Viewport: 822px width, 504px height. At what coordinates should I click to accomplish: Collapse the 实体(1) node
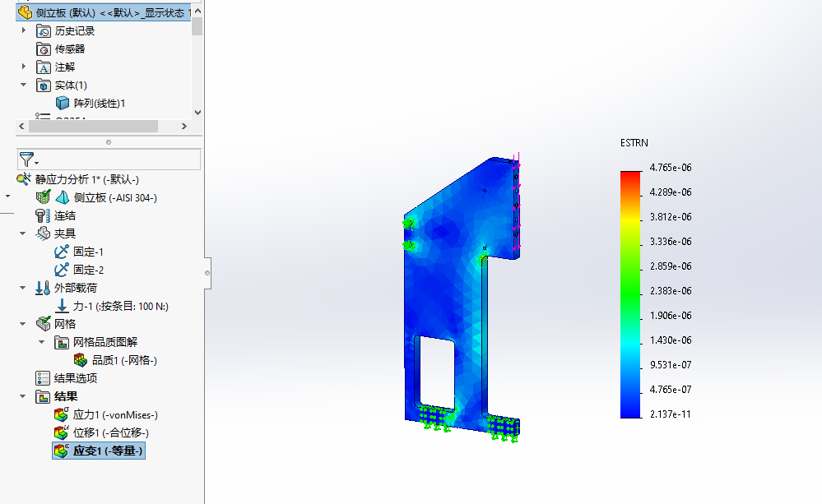click(24, 85)
